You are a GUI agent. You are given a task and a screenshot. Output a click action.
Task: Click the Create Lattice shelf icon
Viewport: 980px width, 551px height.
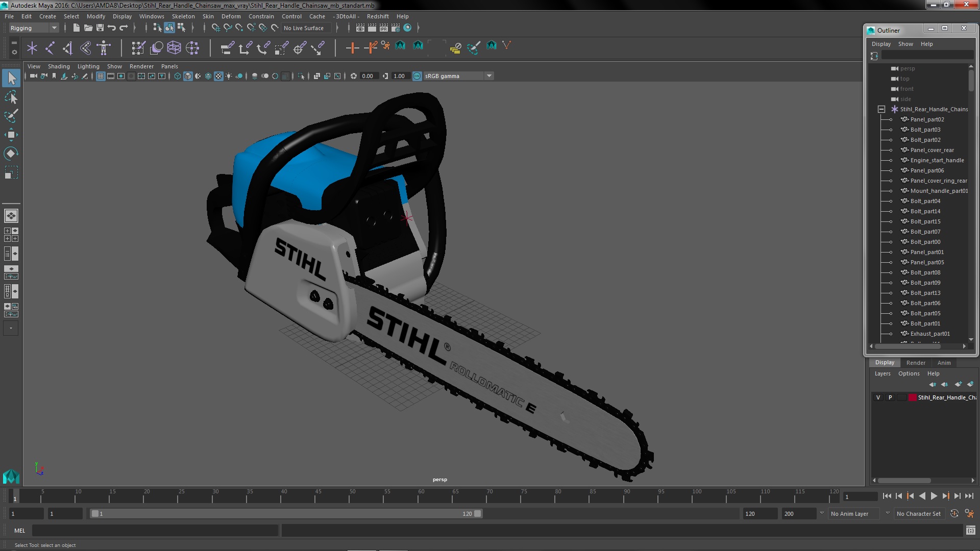coord(174,48)
